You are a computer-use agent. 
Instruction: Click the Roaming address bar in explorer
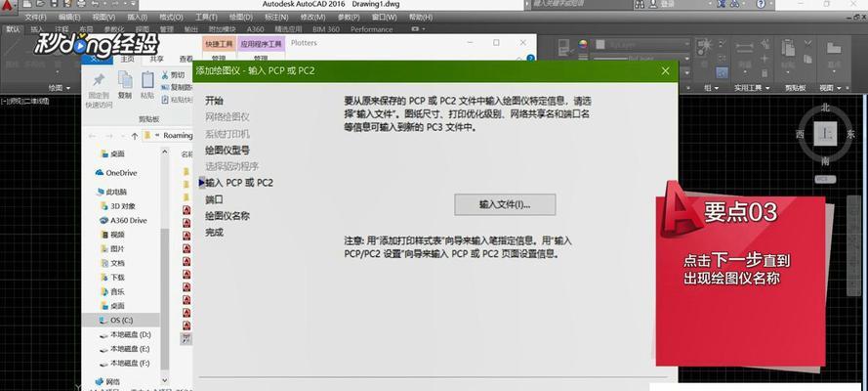(x=168, y=135)
